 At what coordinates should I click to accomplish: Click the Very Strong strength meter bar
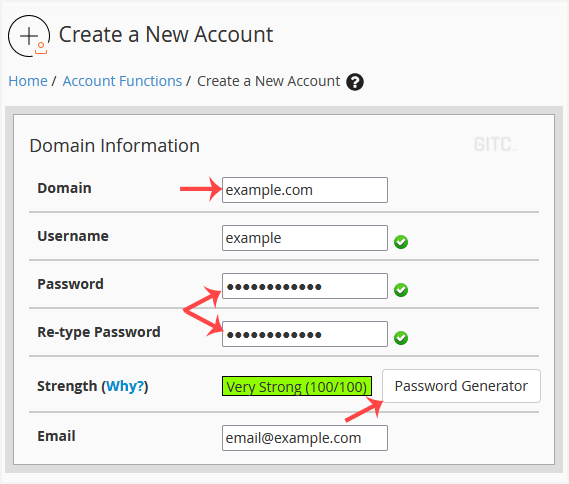point(297,386)
